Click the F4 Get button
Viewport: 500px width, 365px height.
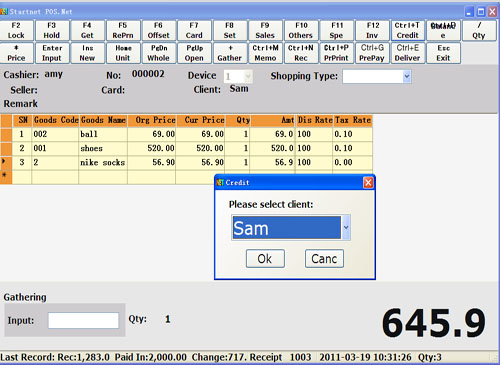[x=87, y=30]
